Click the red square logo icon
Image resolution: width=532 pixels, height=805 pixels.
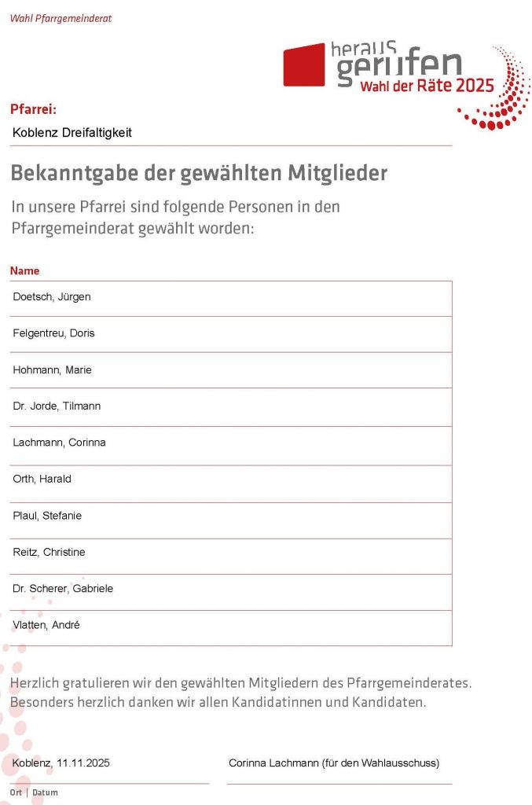(x=303, y=64)
